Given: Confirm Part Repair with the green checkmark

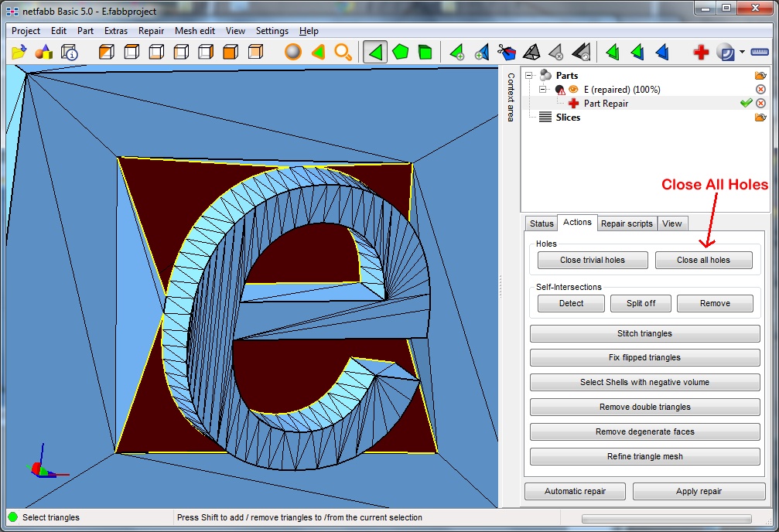Looking at the screenshot, I should tap(746, 103).
